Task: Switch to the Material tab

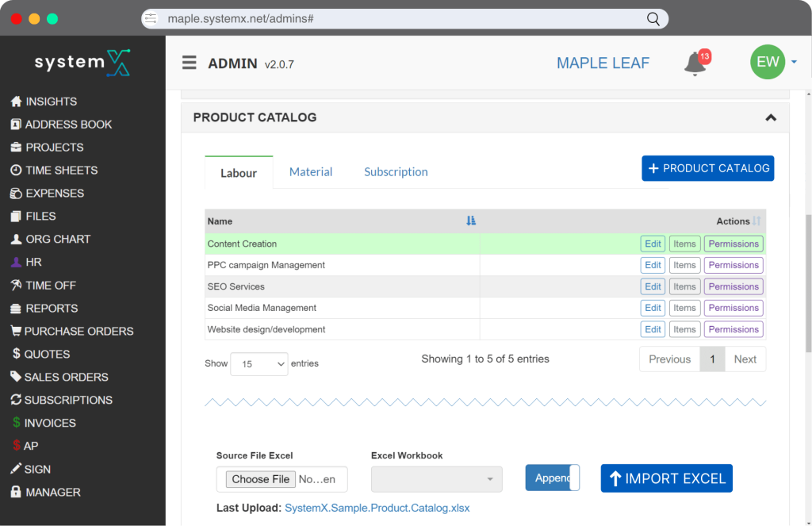Action: tap(311, 172)
